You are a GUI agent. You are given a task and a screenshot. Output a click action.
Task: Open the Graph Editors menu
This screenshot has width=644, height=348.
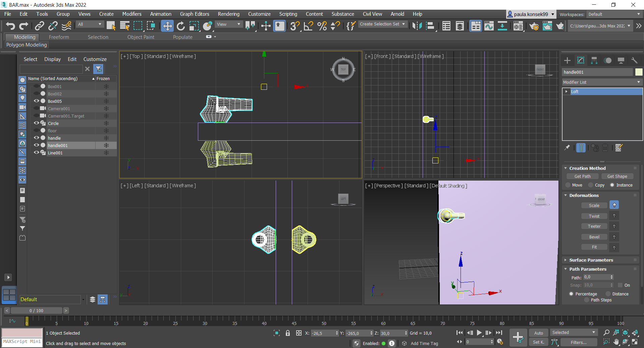195,14
